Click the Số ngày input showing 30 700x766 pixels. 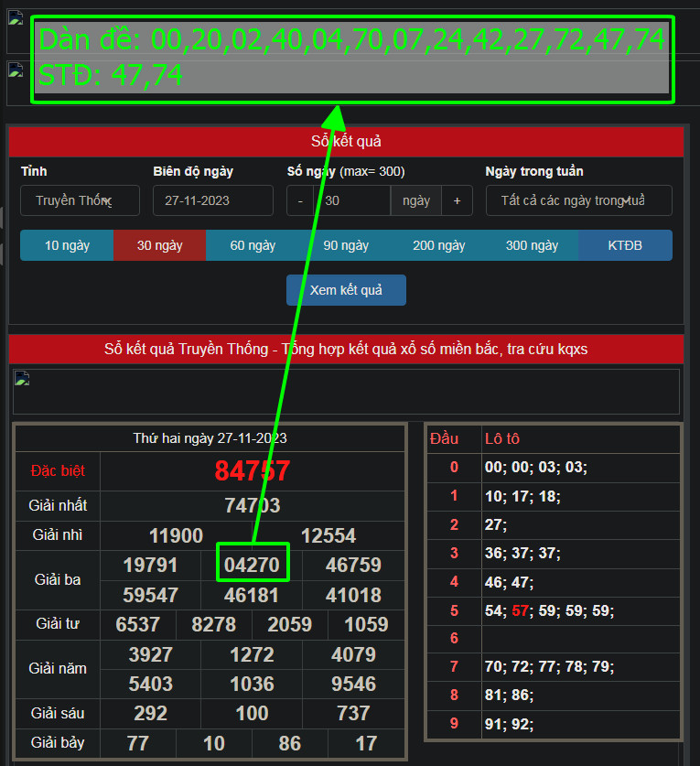[351, 200]
